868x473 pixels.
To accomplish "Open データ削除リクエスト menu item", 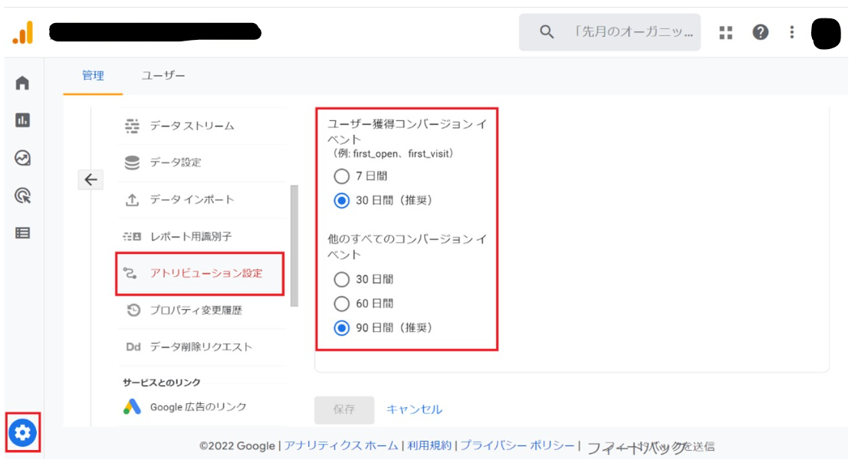I will point(202,347).
